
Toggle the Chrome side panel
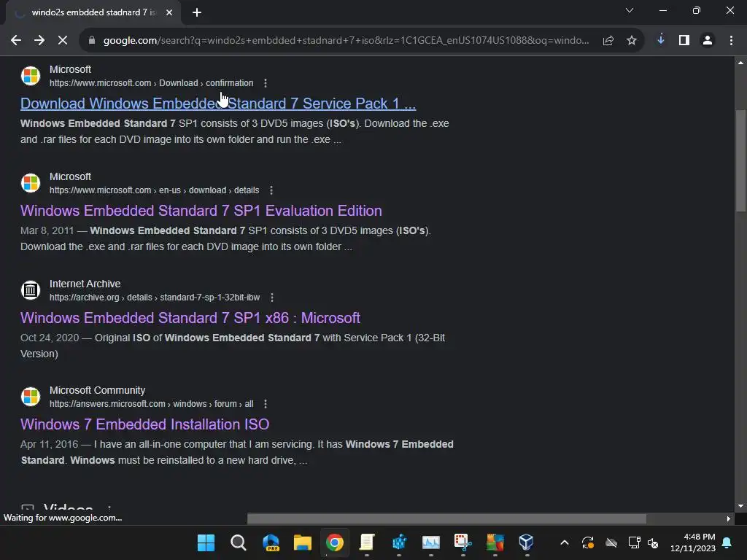[684, 41]
